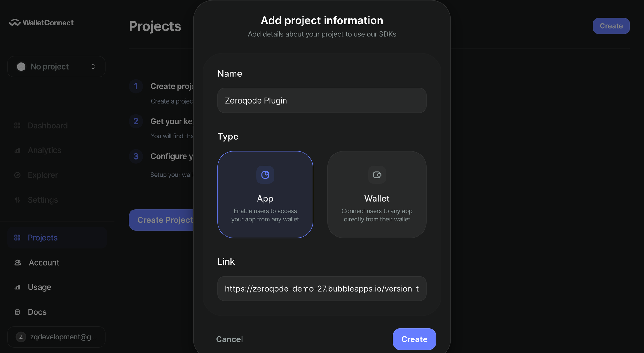Click the Explorer compass icon

[x=18, y=175]
